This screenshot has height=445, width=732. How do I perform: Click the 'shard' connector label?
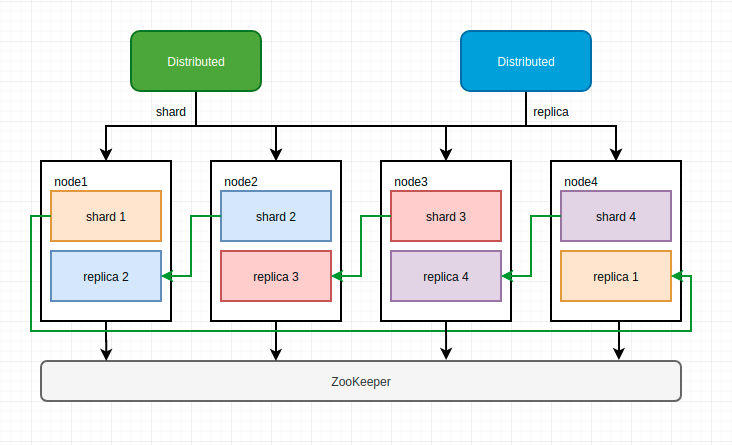point(171,112)
